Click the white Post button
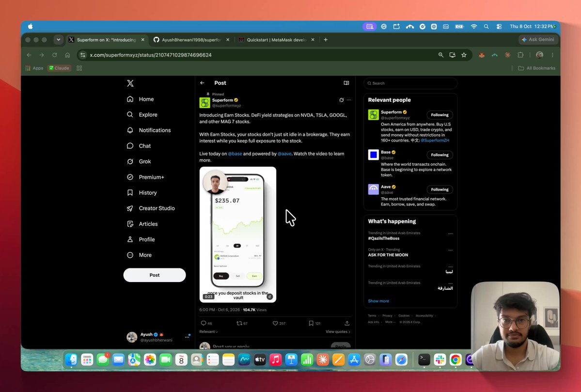The image size is (581, 392). pos(155,275)
